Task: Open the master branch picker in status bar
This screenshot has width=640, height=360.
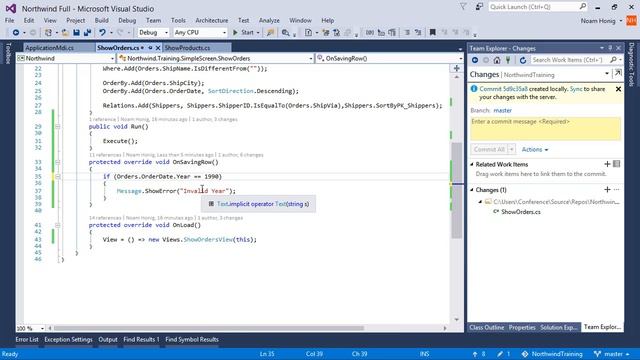Action: point(611,354)
